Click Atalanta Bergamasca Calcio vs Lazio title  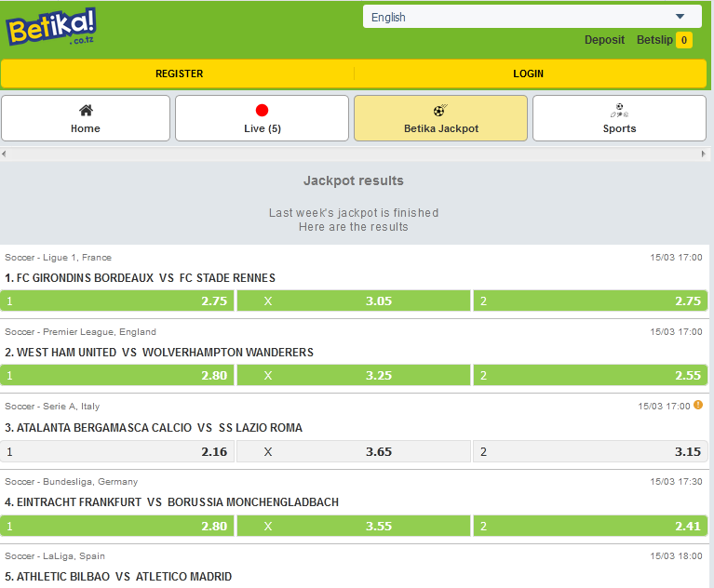(154, 428)
